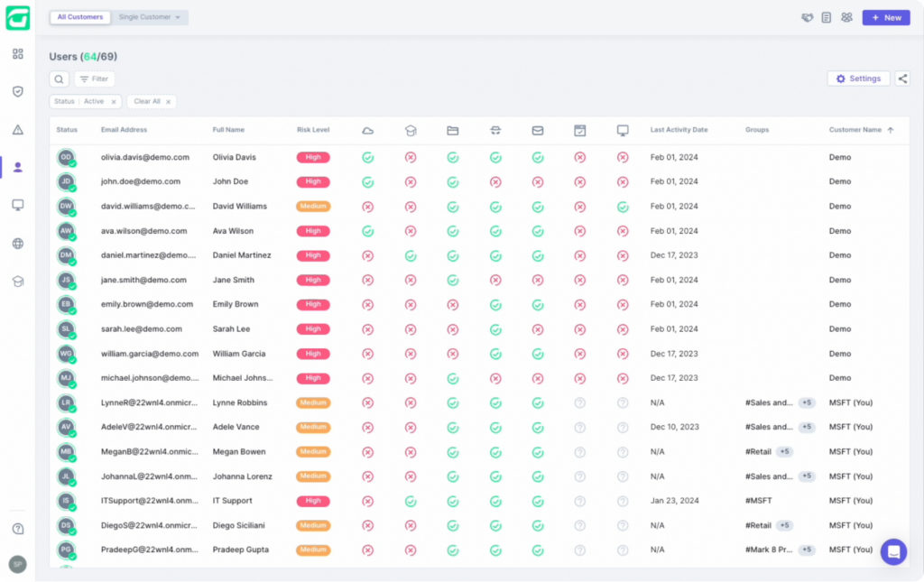The image size is (924, 582).
Task: Toggle Olivia Davis cloud status check
Action: pos(368,157)
